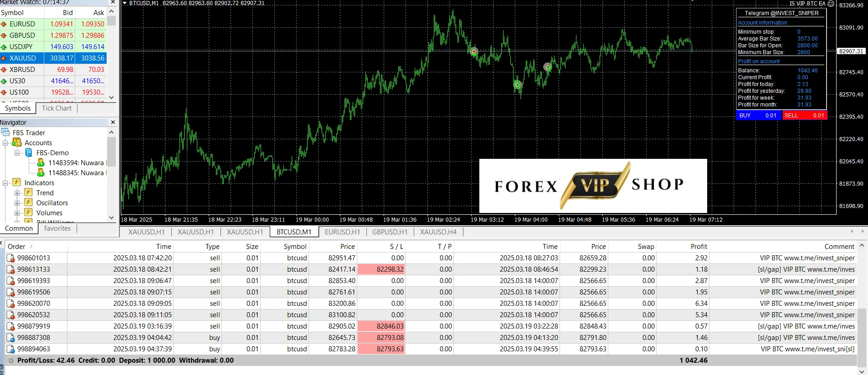Open the Profit on account link
The width and height of the screenshot is (868, 375).
pyautogui.click(x=759, y=61)
